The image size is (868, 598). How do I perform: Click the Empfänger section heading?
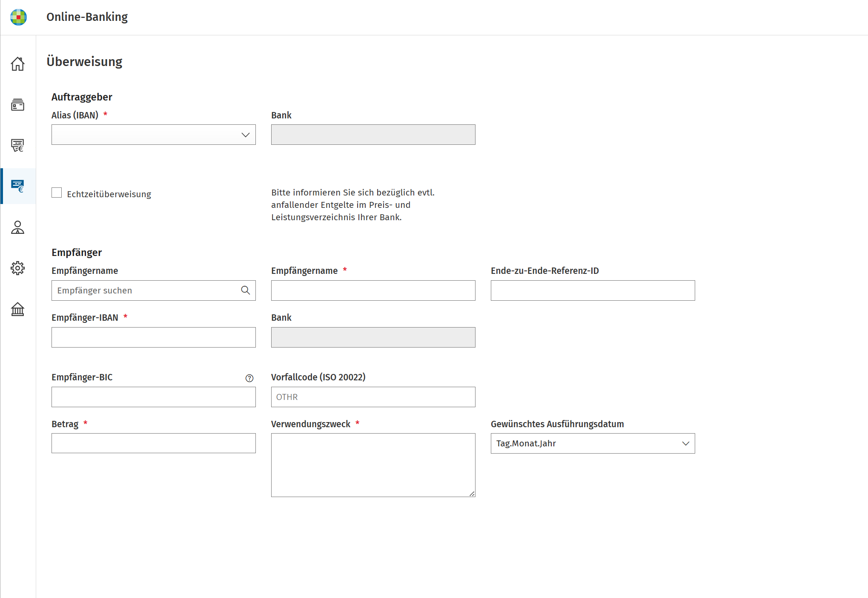click(x=77, y=253)
